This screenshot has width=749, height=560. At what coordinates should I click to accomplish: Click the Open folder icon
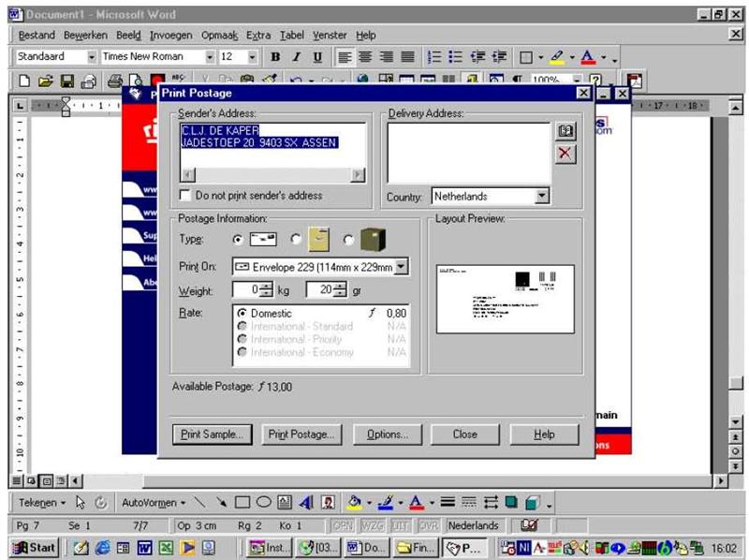(45, 81)
